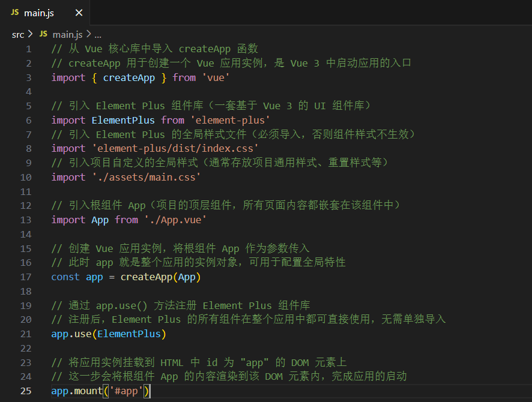Expand the breadcrumb ellipsis symbols
This screenshot has width=532, height=402.
(x=98, y=35)
